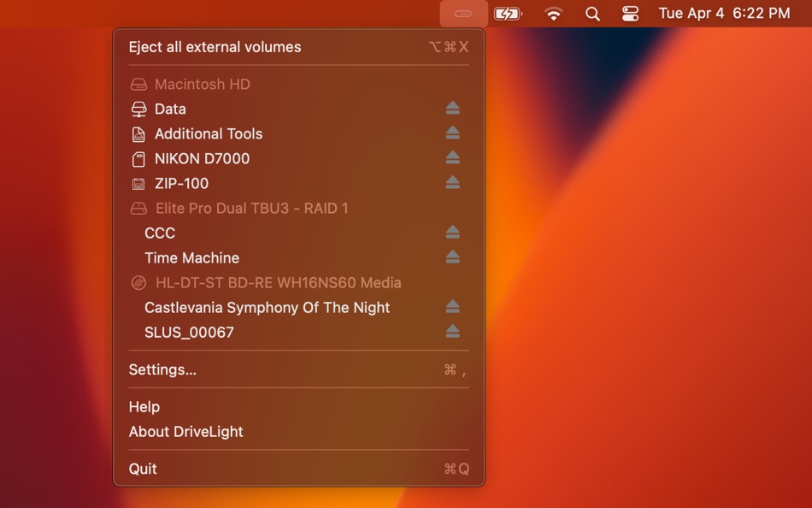Choose Eject all external volumes

tap(299, 47)
